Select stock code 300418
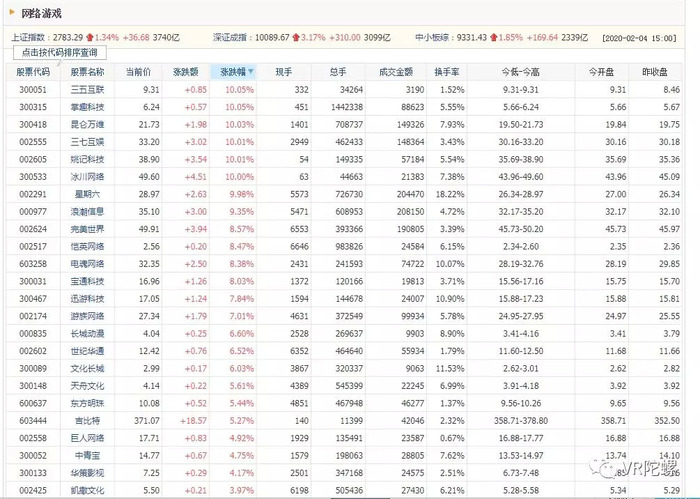Screen dimensions: 700x499 33,125
